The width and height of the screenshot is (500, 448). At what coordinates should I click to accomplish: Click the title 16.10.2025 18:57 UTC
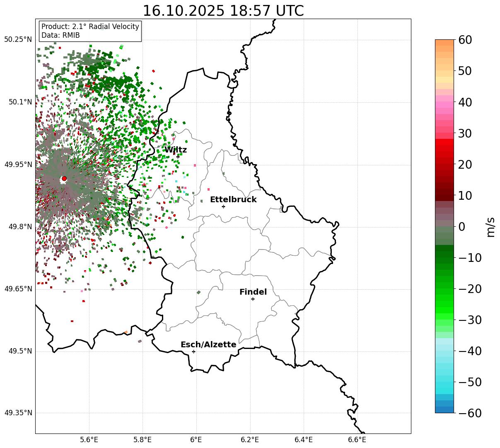coord(223,10)
